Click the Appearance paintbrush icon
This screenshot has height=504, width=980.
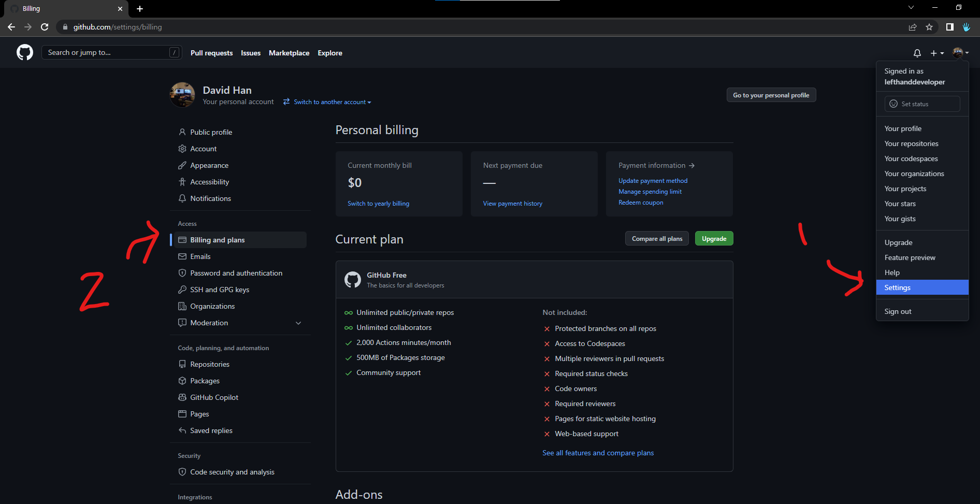(182, 165)
